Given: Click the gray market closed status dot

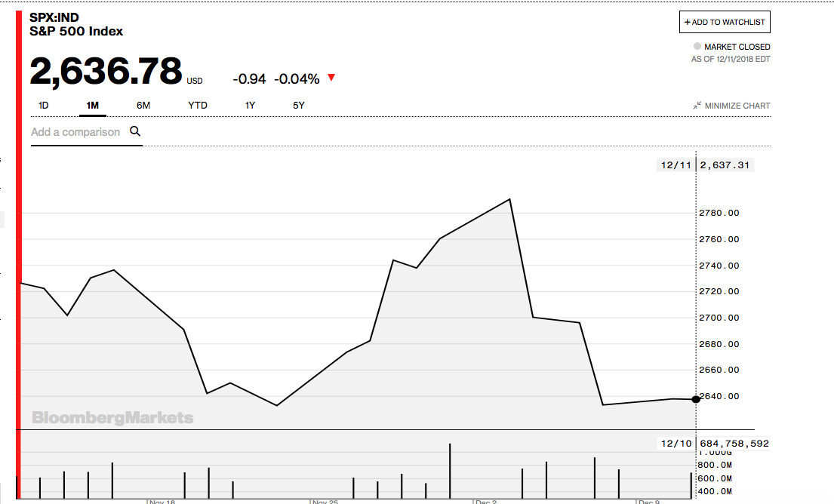Looking at the screenshot, I should tap(697, 46).
